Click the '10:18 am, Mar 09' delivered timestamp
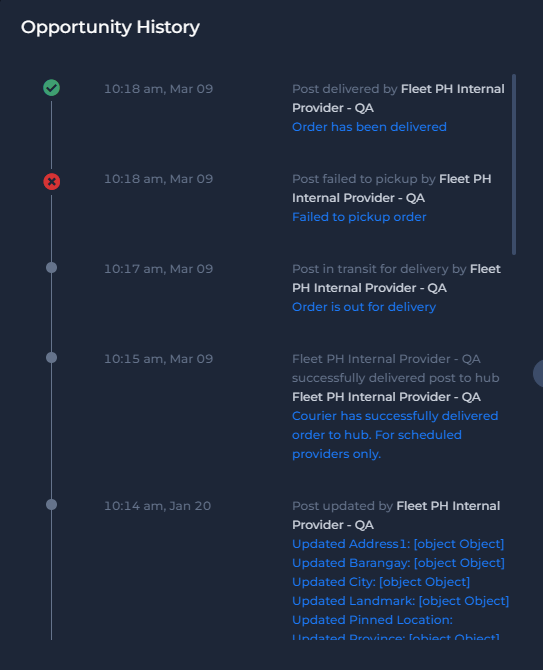543x670 pixels. click(x=158, y=89)
